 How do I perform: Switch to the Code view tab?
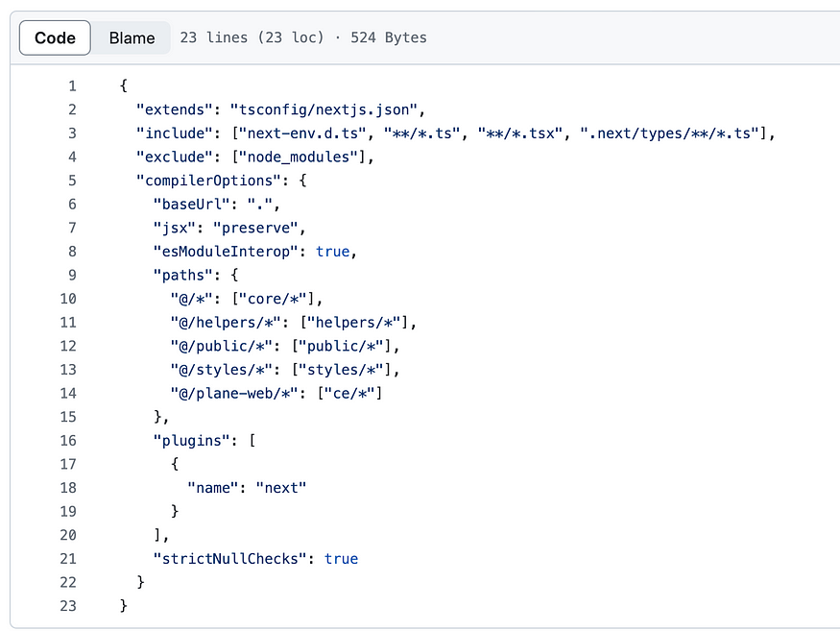pos(55,37)
